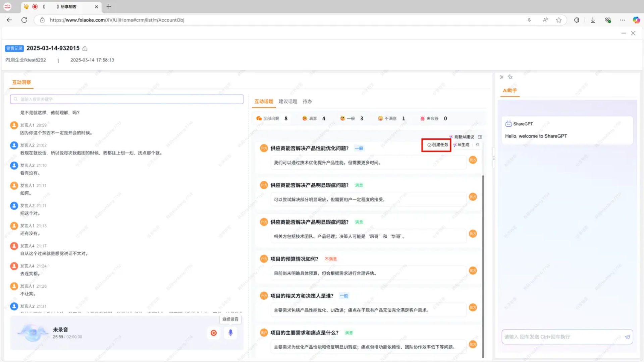Click the keyword search field in transcript
Image resolution: width=644 pixels, height=362 pixels.
coord(127,99)
